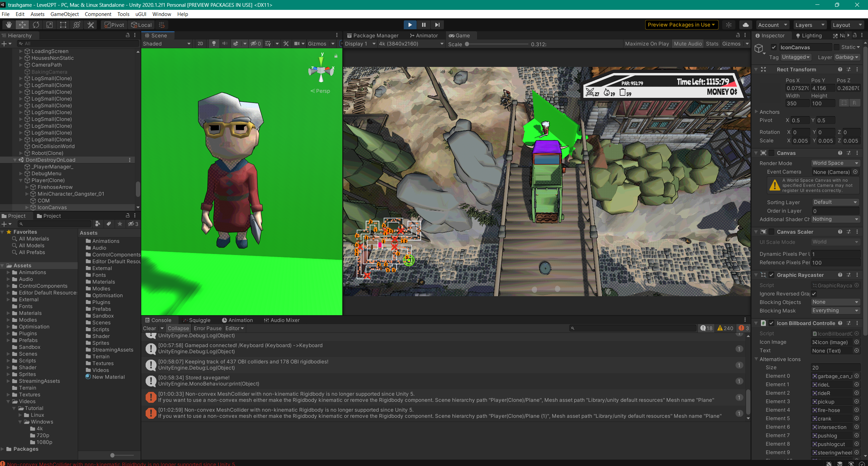Open cloud services icon
The height and width of the screenshot is (466, 868).
pyautogui.click(x=745, y=25)
